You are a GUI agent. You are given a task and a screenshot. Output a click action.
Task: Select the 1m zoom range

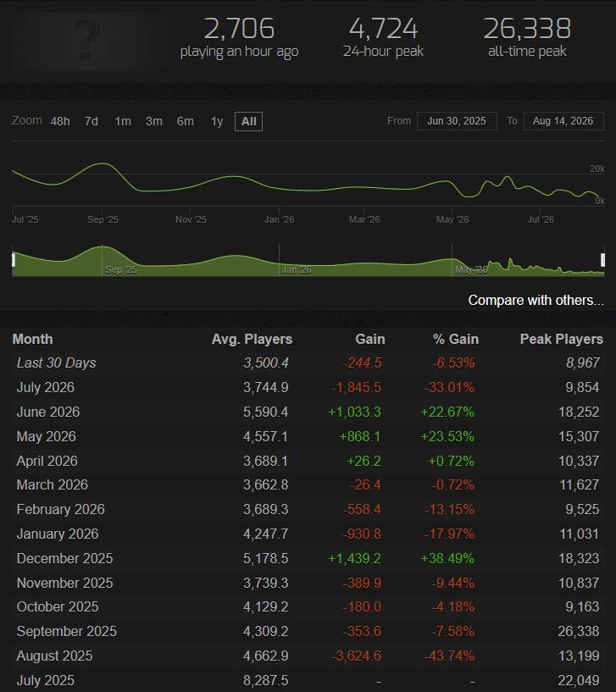pyautogui.click(x=123, y=121)
